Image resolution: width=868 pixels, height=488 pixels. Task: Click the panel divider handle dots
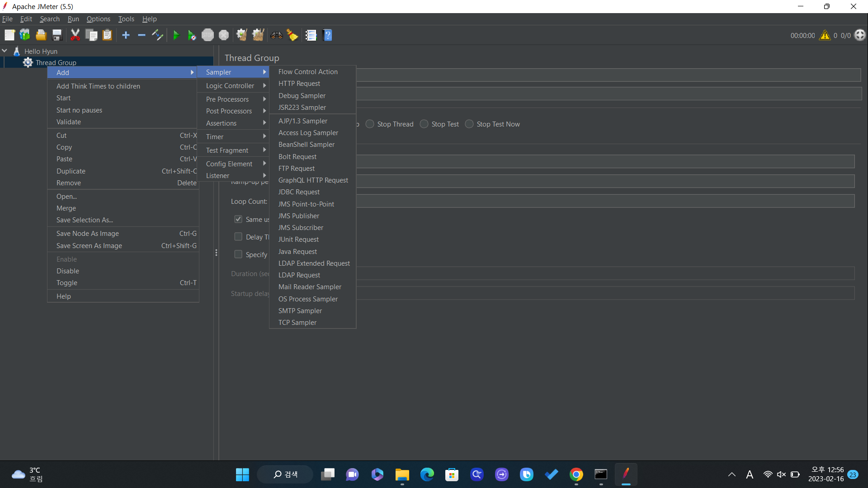tap(216, 253)
